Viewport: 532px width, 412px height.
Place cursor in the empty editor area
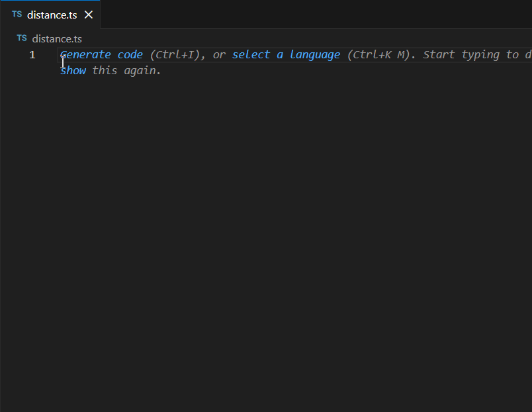(265, 199)
